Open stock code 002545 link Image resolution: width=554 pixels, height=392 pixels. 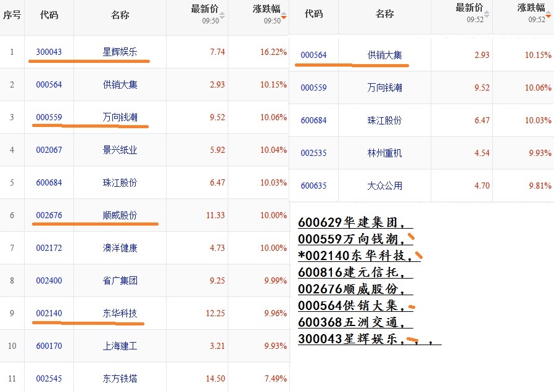(49, 379)
